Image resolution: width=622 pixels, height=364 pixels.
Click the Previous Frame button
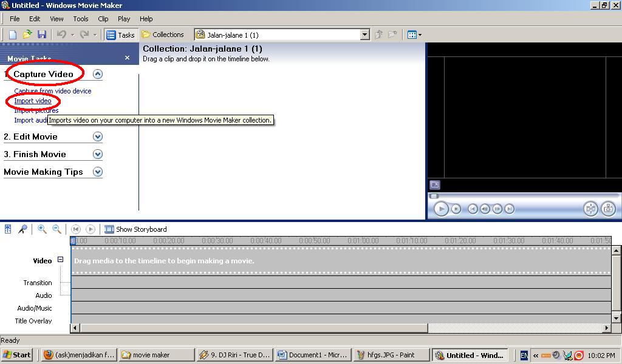pyautogui.click(x=485, y=209)
